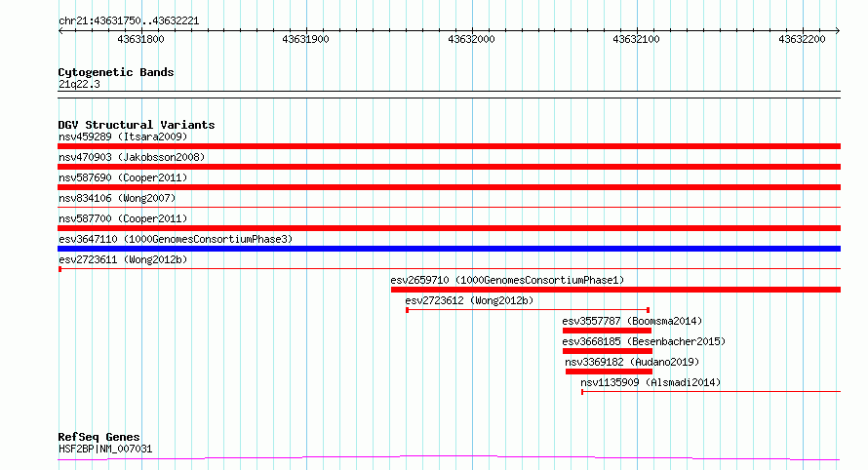Click the blue bar of esv3647110

[x=449, y=249]
